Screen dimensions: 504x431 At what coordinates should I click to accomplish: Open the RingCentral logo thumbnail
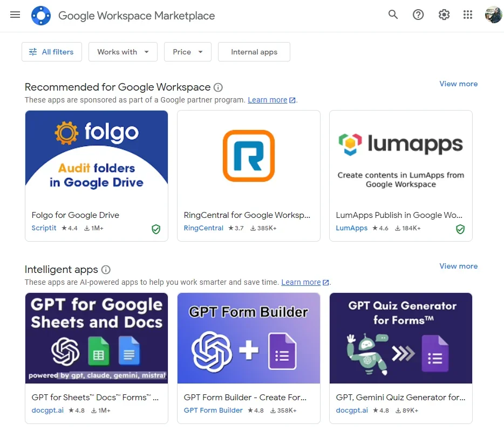tap(249, 156)
